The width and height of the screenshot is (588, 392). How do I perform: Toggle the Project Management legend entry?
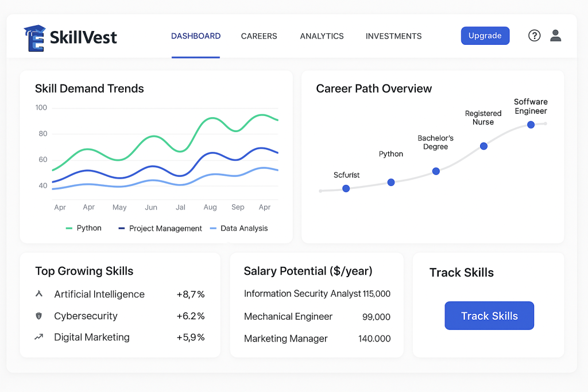click(x=160, y=228)
